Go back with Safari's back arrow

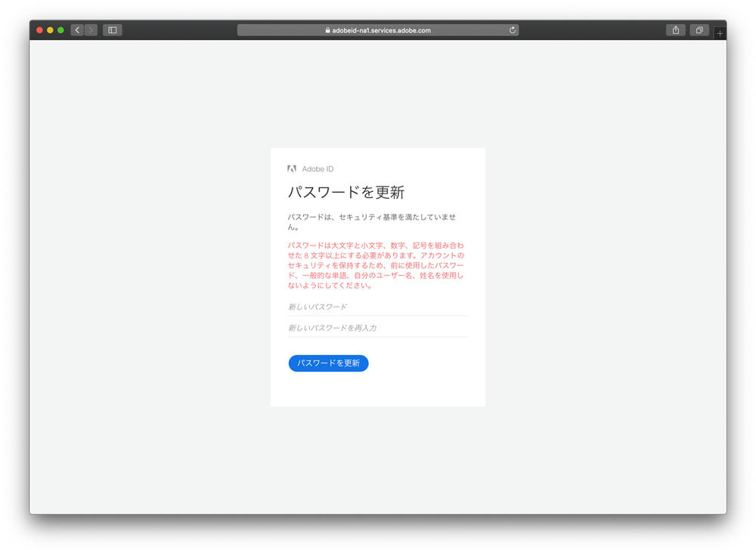[77, 30]
